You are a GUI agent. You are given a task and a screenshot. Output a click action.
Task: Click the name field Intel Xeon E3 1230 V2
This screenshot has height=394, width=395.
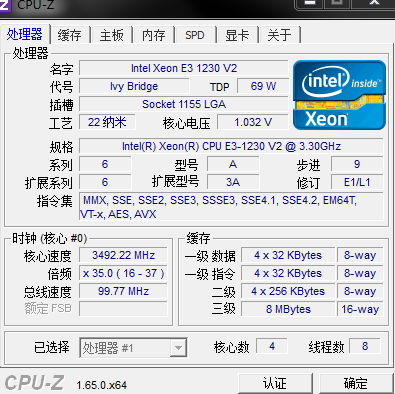(x=184, y=68)
